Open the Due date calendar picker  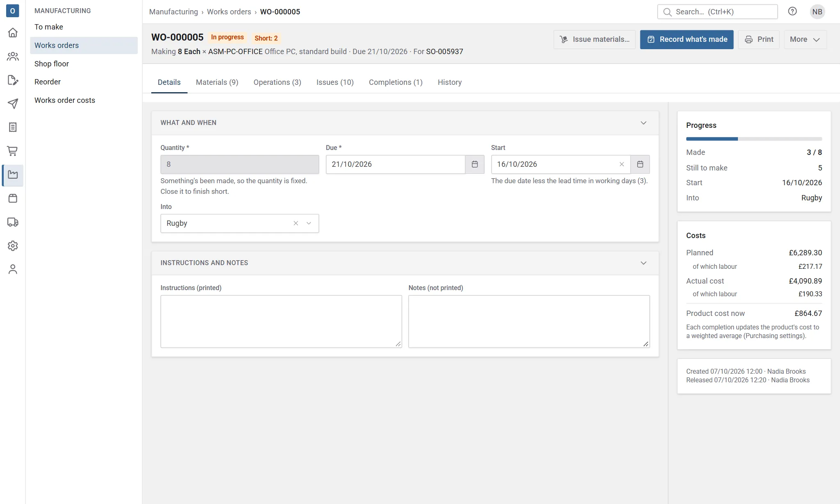point(475,164)
